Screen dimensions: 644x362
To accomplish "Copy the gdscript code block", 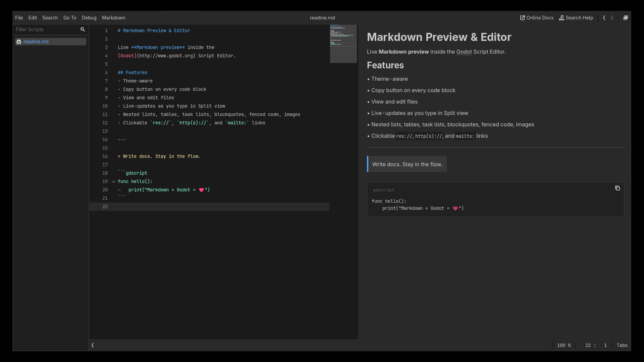I will [x=617, y=188].
